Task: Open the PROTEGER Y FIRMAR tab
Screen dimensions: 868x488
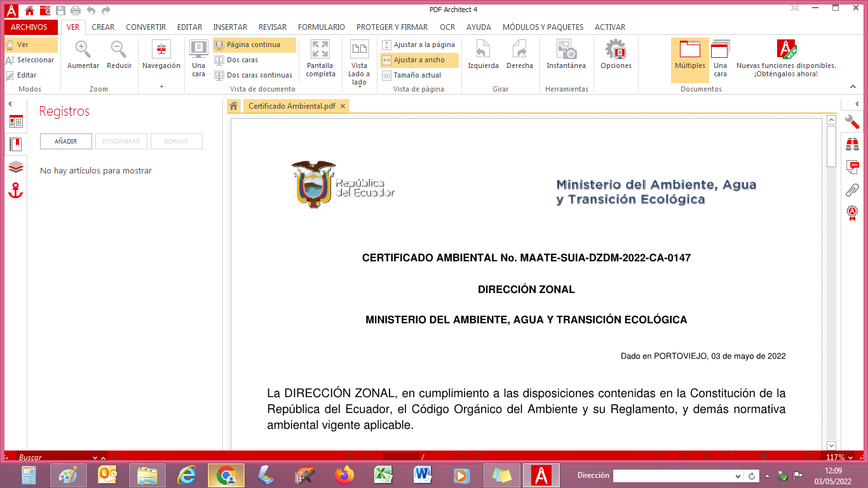Action: 391,27
